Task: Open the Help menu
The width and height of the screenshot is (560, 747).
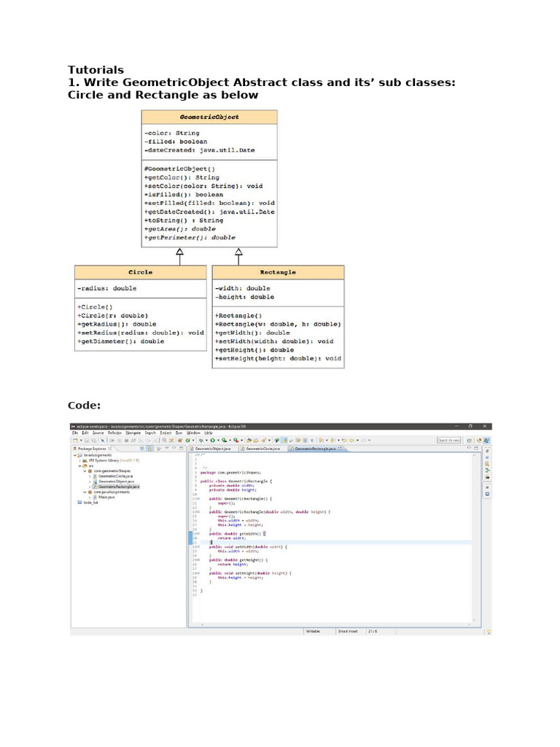Action: (x=209, y=433)
